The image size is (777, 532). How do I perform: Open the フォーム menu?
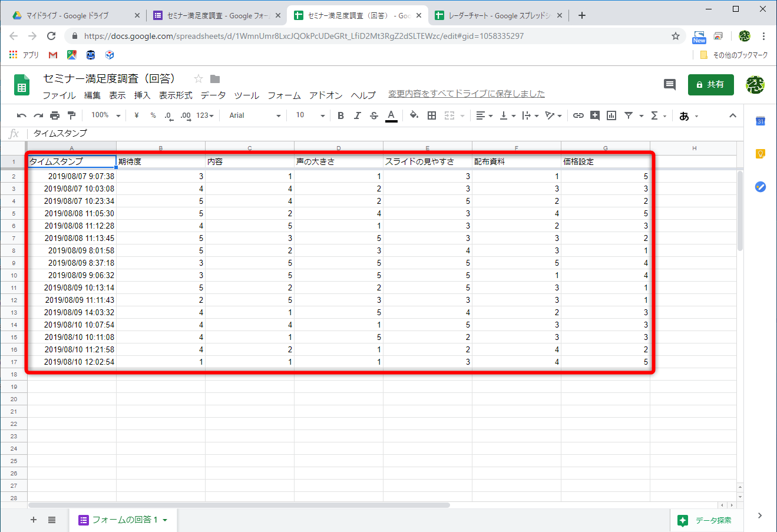(285, 95)
